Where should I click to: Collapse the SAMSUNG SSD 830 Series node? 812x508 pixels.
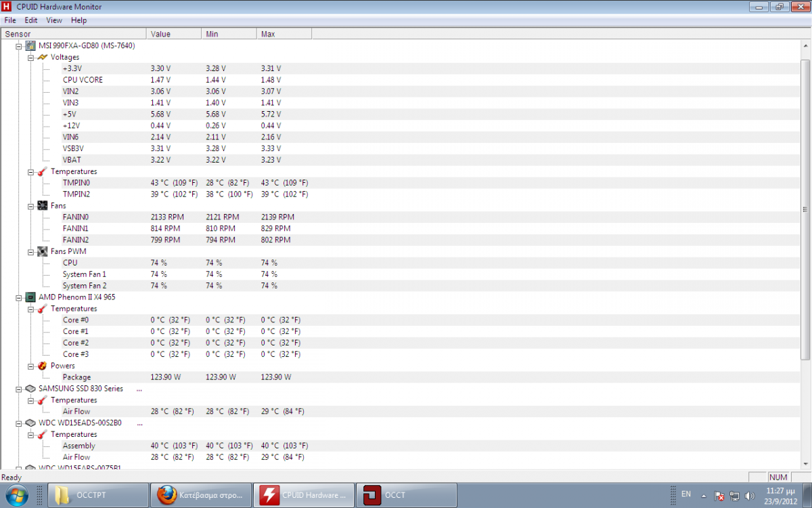(19, 389)
